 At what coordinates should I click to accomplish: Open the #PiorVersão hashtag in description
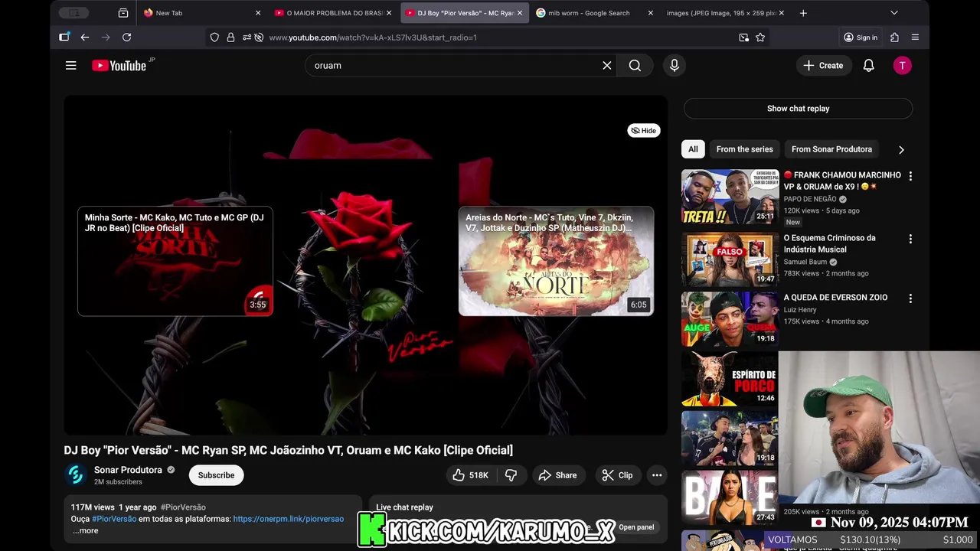point(114,519)
